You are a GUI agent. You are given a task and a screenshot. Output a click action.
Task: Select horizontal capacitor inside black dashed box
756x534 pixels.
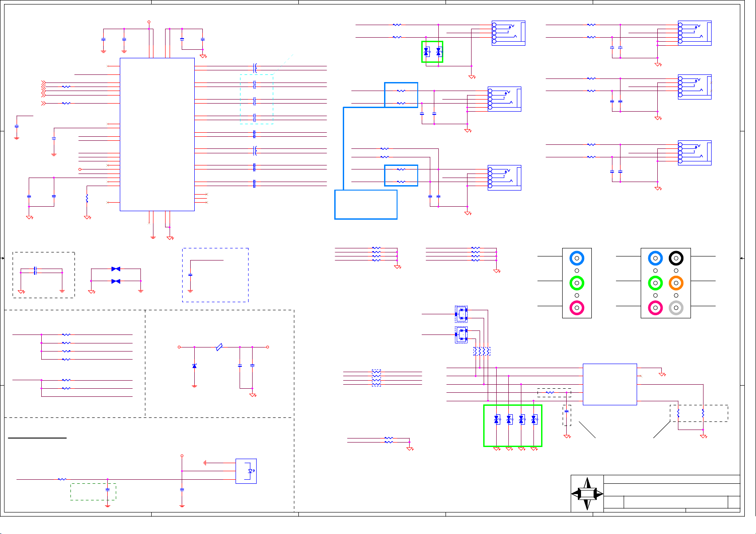(x=35, y=270)
